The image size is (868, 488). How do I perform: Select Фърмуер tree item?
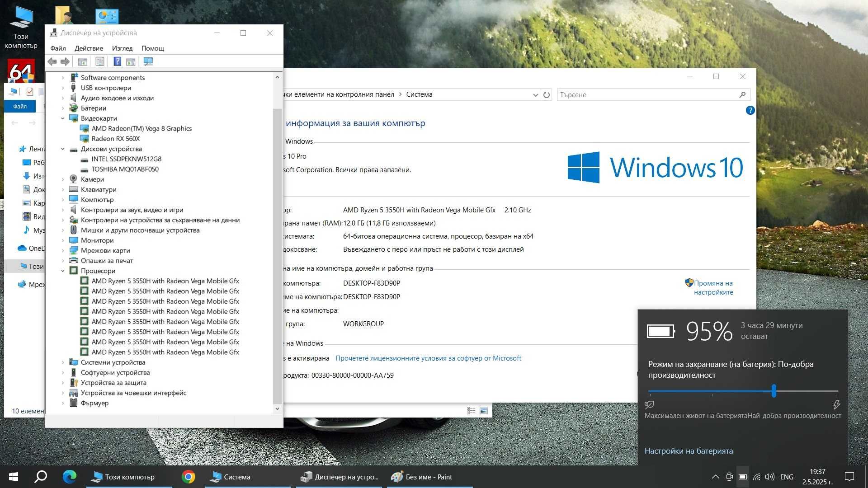pos(94,403)
